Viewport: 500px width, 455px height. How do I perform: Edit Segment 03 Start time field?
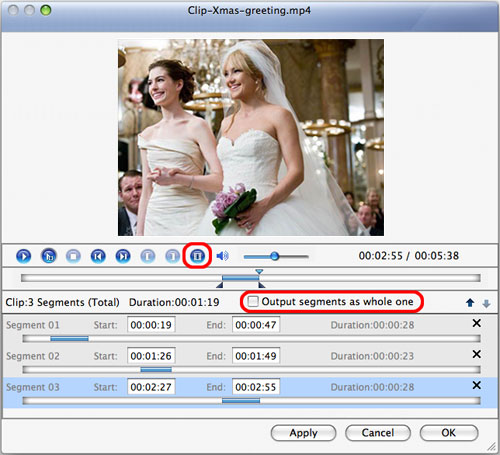[151, 387]
